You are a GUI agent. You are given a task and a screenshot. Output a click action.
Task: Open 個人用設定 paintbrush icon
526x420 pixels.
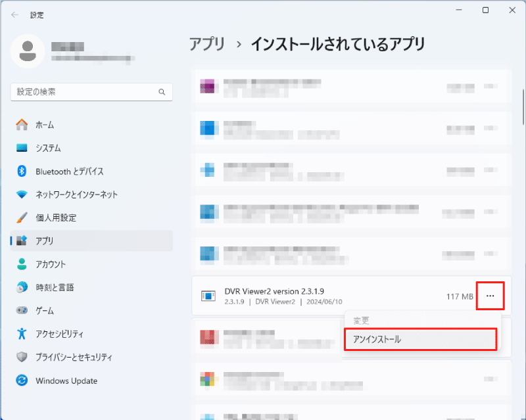pos(22,218)
